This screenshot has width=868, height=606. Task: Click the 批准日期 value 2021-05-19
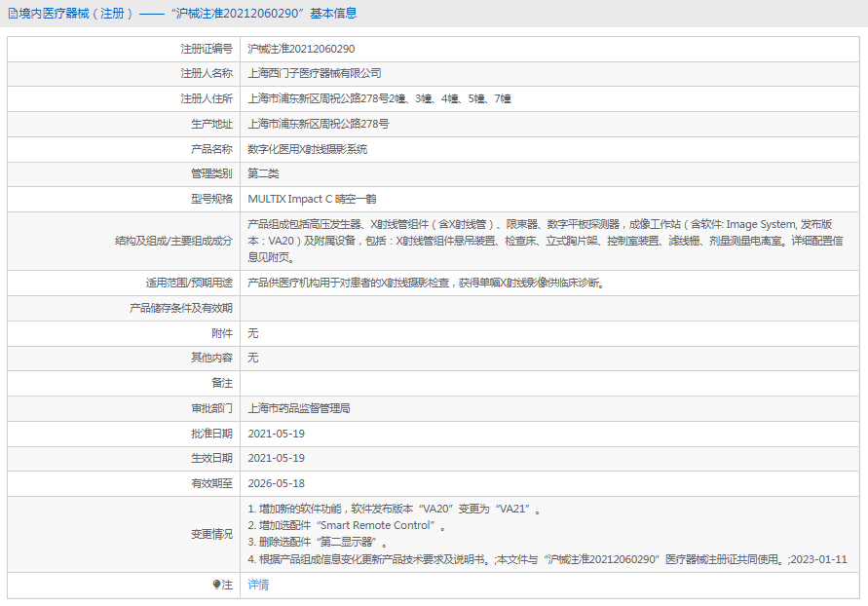point(277,434)
